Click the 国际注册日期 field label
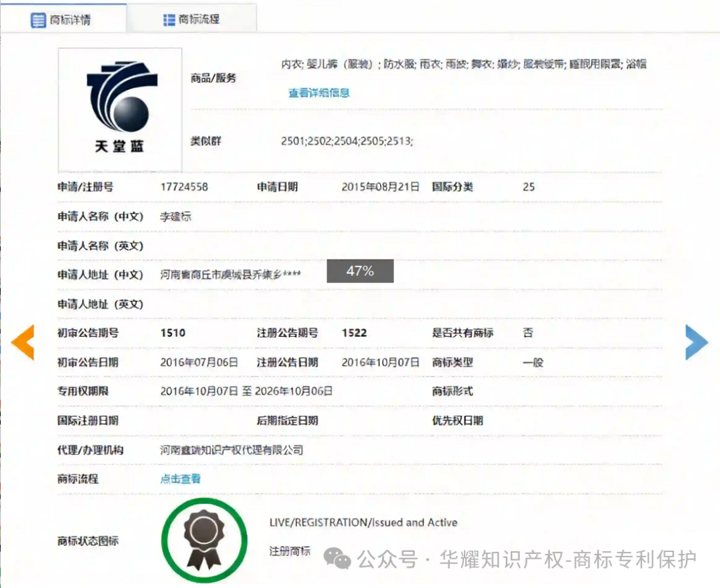 (88, 421)
